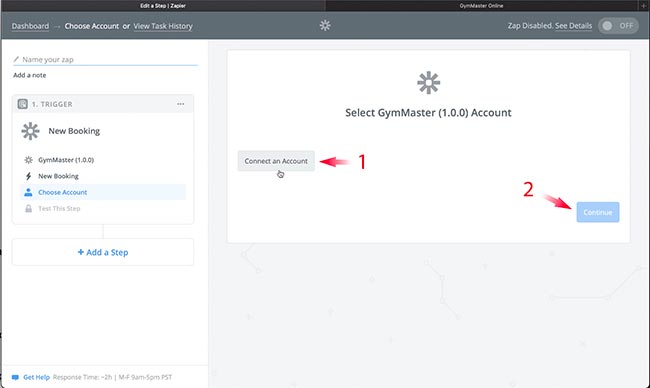Click the person icon beside Choose Account
Viewport: 650px width, 388px height.
coord(28,192)
